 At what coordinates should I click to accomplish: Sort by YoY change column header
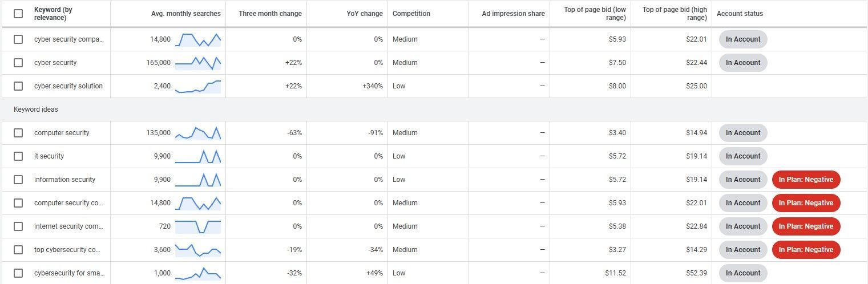click(x=365, y=14)
